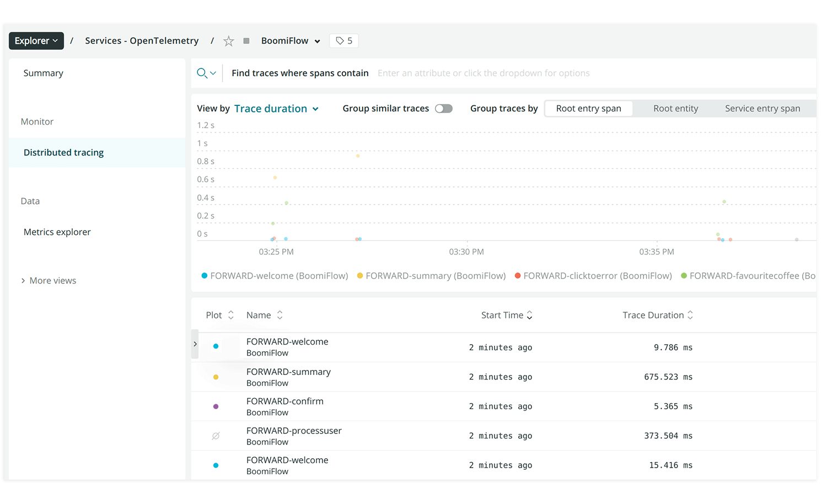The width and height of the screenshot is (827, 504).
Task: Toggle the Group similar traces switch
Action: coord(444,108)
